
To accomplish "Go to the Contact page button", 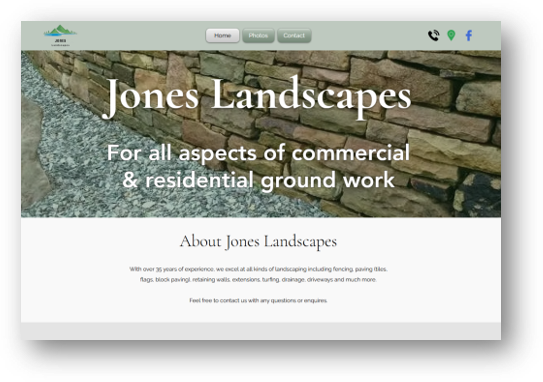I will click(x=294, y=36).
